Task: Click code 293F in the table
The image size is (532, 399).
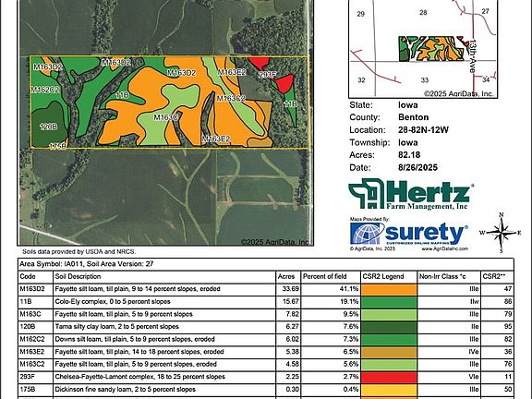Action: click(27, 377)
